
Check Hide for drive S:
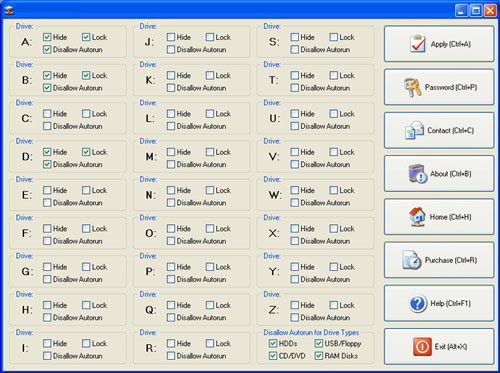(294, 37)
